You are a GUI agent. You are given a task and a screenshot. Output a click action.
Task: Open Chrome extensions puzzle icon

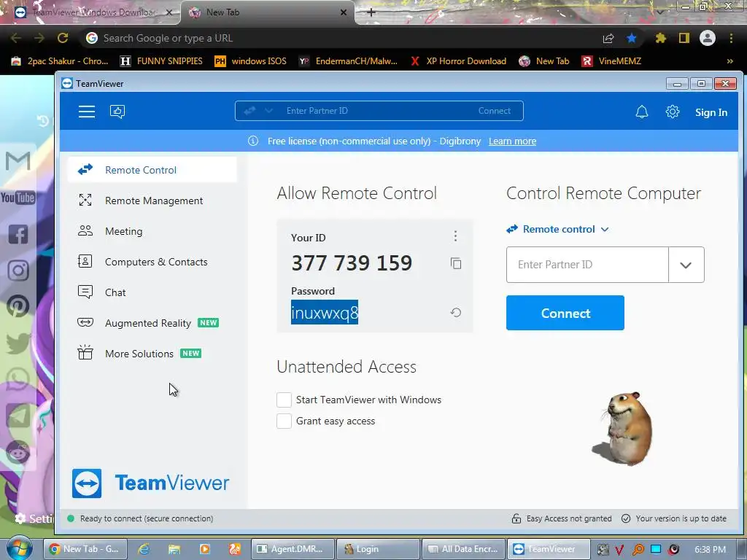click(x=660, y=38)
